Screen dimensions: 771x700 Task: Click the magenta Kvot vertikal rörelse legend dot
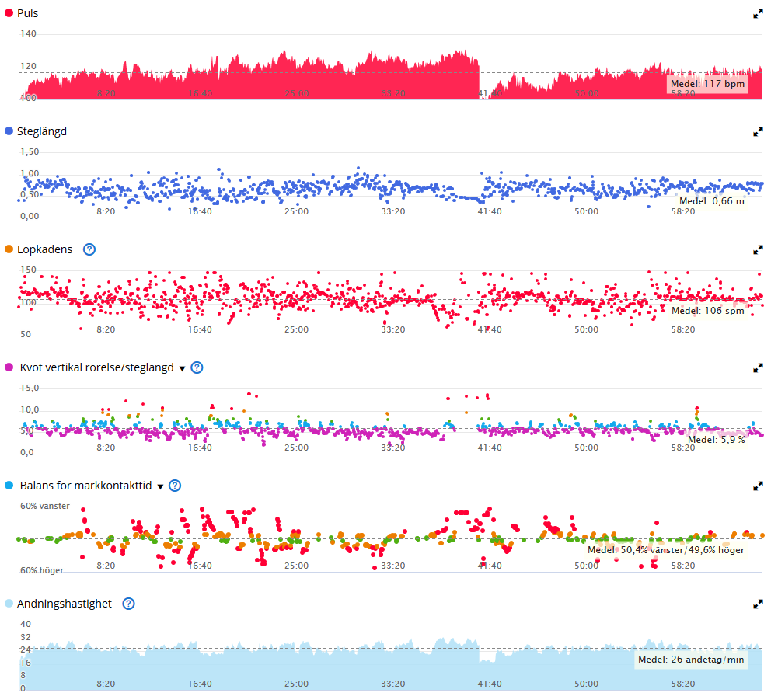click(9, 367)
